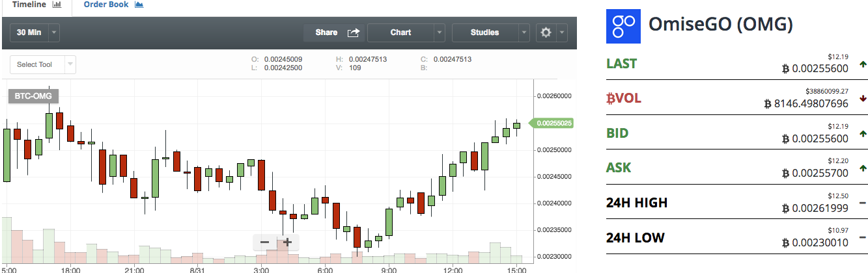Click the OmiseGO logo icon
The image size is (868, 273).
click(x=623, y=26)
